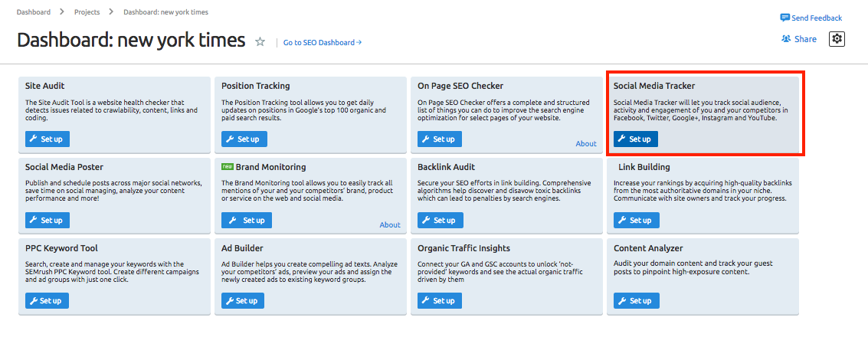Image resolution: width=868 pixels, height=347 pixels.
Task: Open the Go to SEO Dashboard link
Action: pyautogui.click(x=322, y=42)
